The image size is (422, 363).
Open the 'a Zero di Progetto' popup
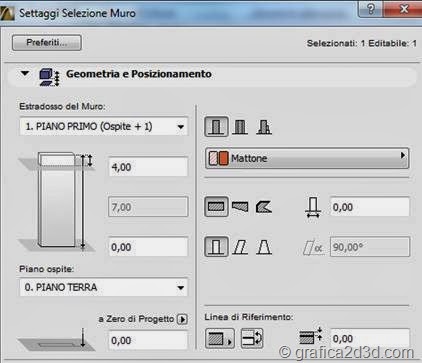click(x=182, y=319)
